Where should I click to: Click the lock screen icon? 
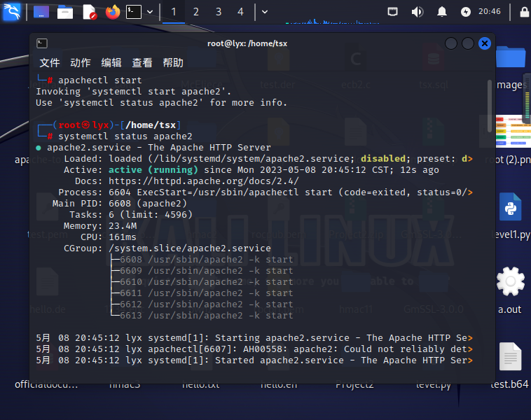point(525,12)
